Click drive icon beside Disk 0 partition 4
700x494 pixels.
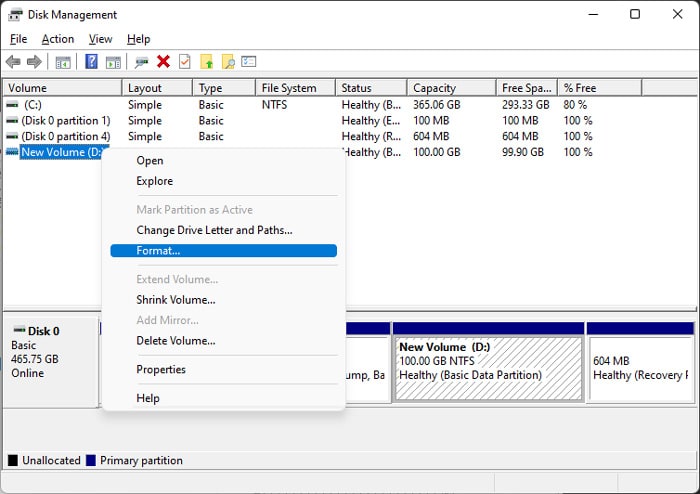(x=12, y=136)
